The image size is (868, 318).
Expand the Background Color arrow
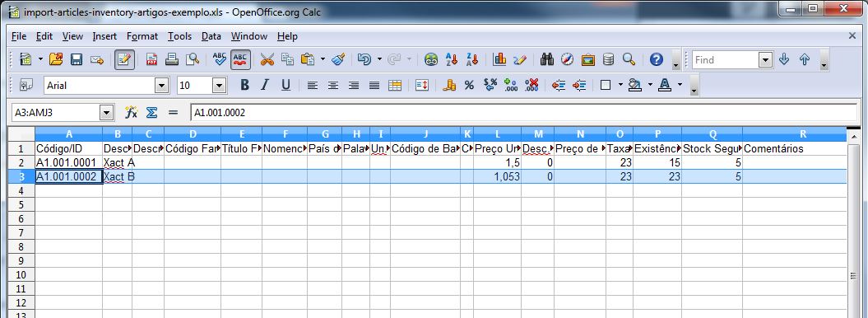650,86
